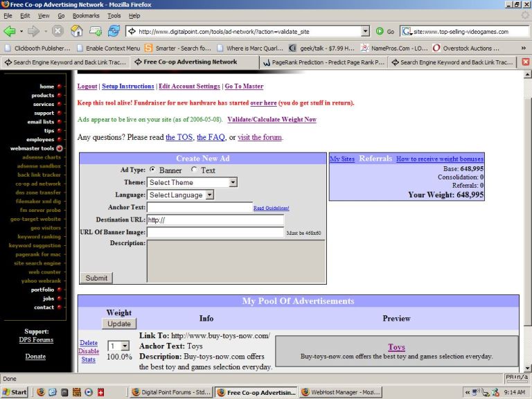The image size is (532, 399).
Task: Switch to PageRank Prediction tab
Action: click(x=324, y=62)
